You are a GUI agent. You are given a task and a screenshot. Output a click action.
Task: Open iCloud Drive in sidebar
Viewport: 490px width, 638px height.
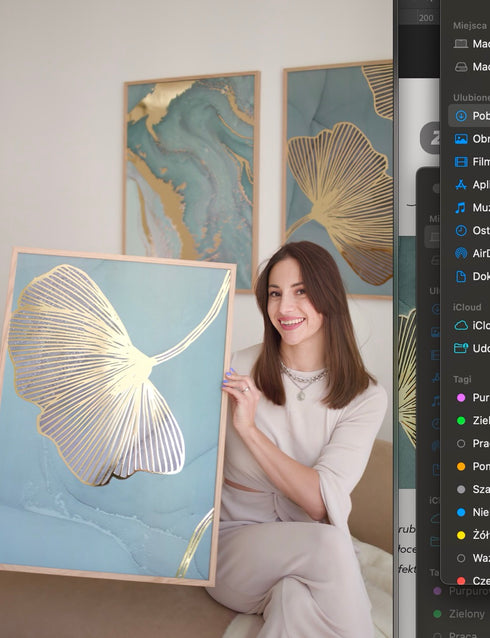469,326
